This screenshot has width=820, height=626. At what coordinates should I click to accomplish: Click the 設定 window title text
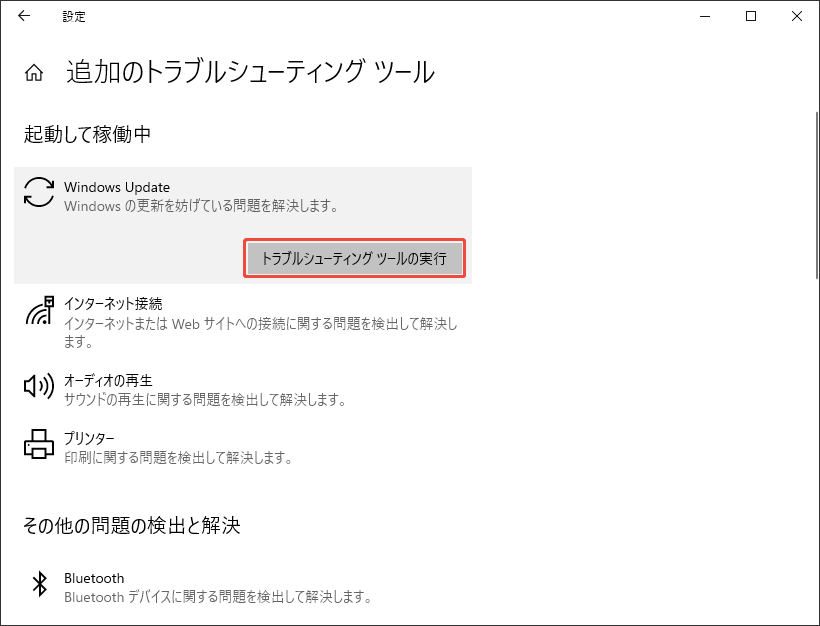(74, 16)
